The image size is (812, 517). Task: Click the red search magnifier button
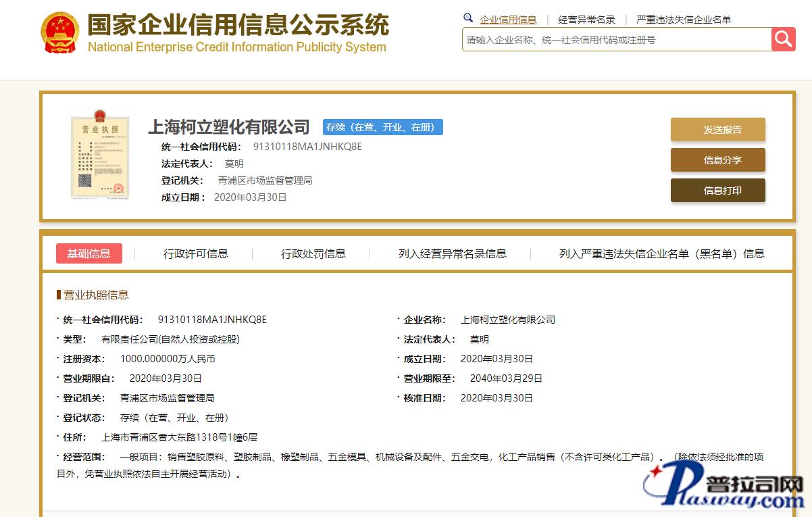(x=783, y=39)
